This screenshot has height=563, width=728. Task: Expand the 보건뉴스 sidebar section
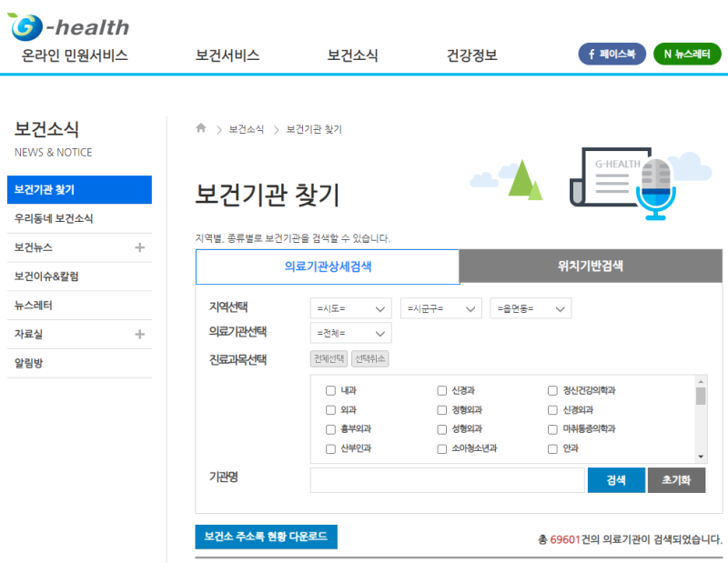pos(141,247)
